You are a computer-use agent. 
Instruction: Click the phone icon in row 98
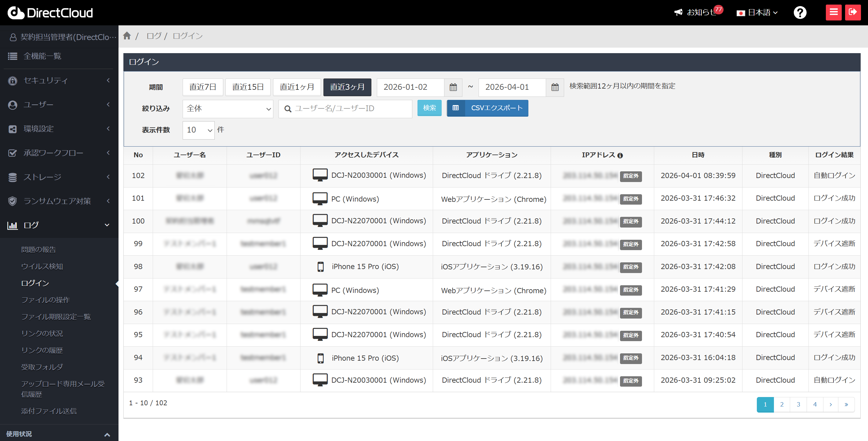320,267
